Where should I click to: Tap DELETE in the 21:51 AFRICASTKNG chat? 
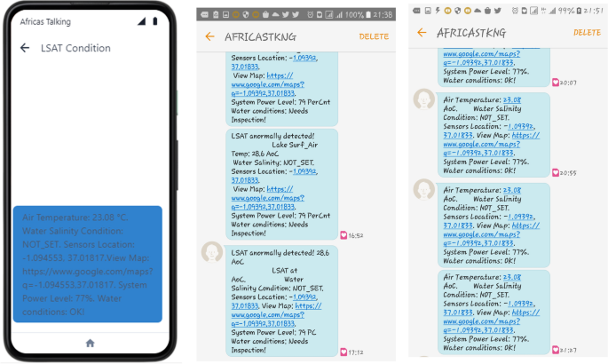[x=587, y=33]
